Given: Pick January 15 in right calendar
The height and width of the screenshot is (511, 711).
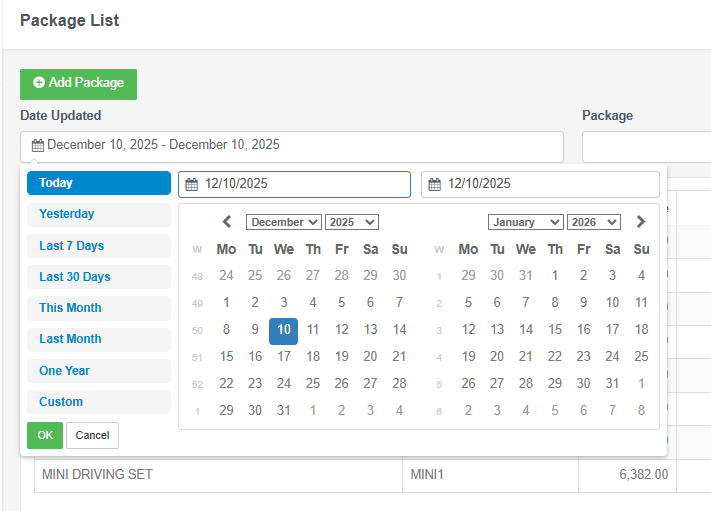Looking at the screenshot, I should pos(555,330).
